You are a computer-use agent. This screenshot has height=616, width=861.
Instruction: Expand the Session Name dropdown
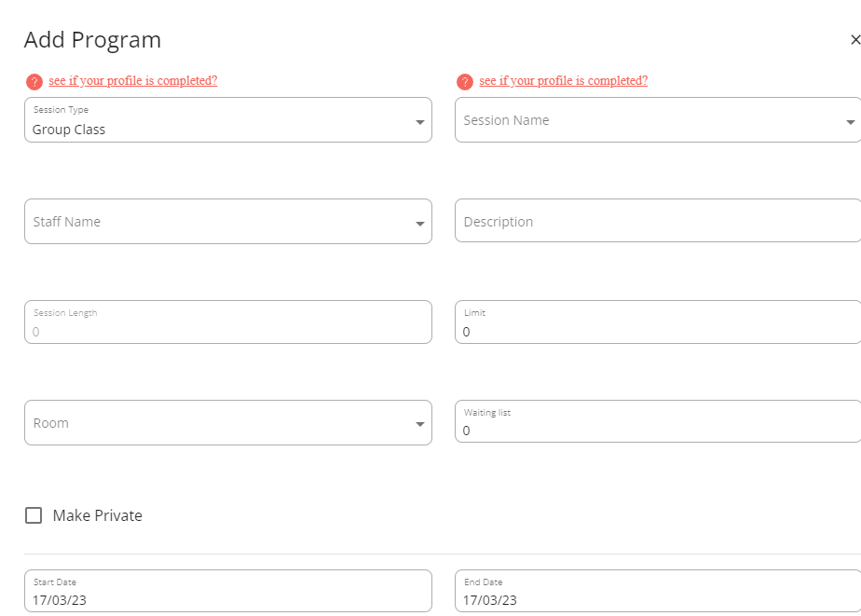tap(851, 122)
